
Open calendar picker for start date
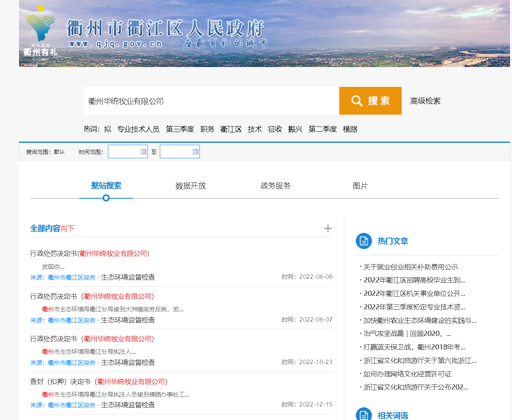143,152
